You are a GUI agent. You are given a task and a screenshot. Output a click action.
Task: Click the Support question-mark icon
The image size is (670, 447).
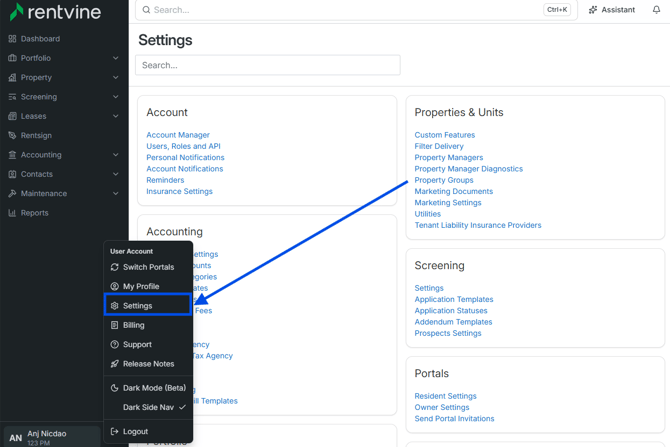coord(115,344)
